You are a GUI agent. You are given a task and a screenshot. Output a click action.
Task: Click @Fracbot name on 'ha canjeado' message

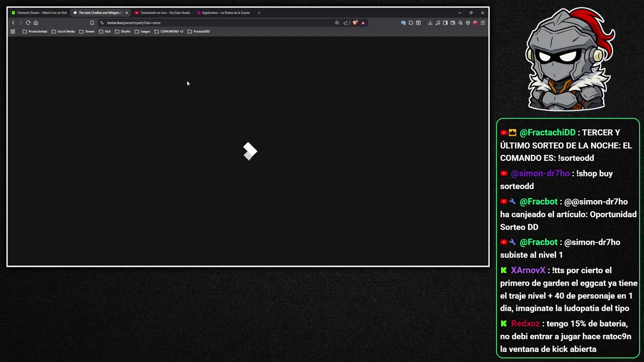coord(538,202)
